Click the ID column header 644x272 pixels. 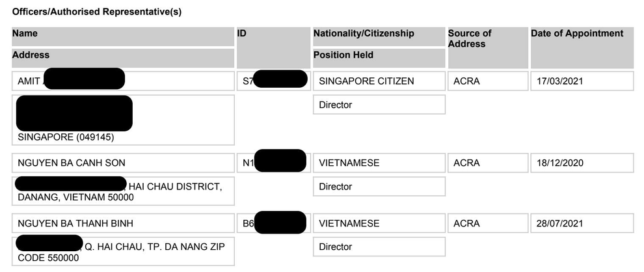pyautogui.click(x=242, y=34)
